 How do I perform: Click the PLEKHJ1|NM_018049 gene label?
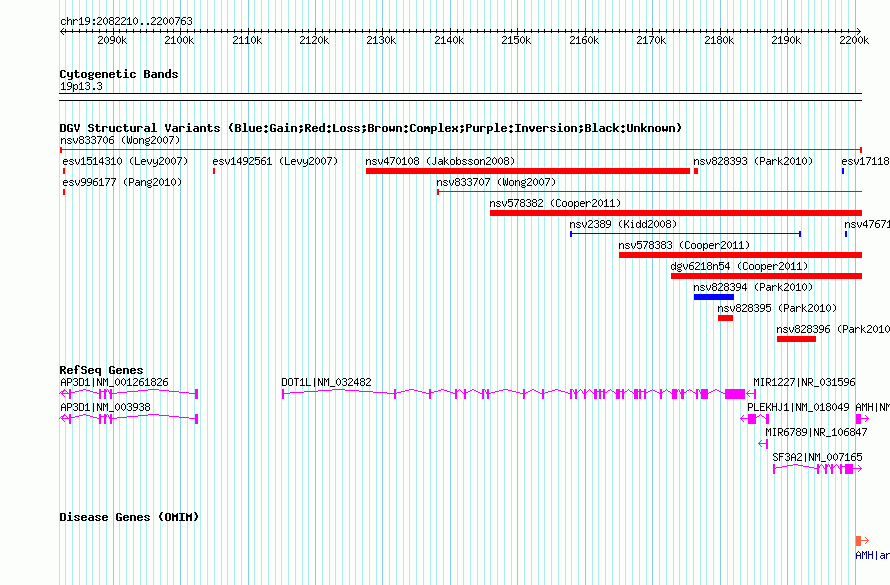click(798, 407)
